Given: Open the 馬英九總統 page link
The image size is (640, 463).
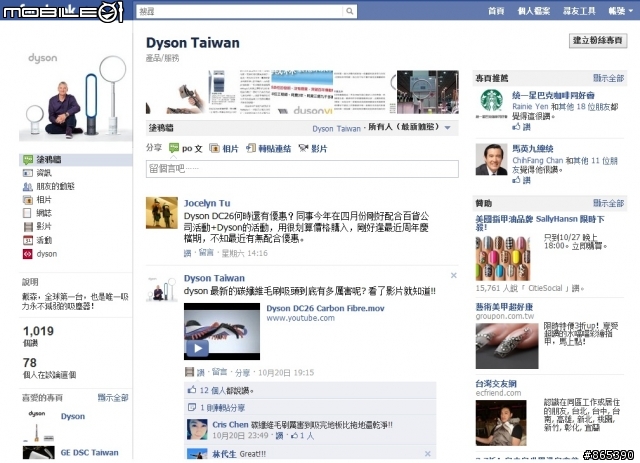Looking at the screenshot, I should pyautogui.click(x=533, y=149).
